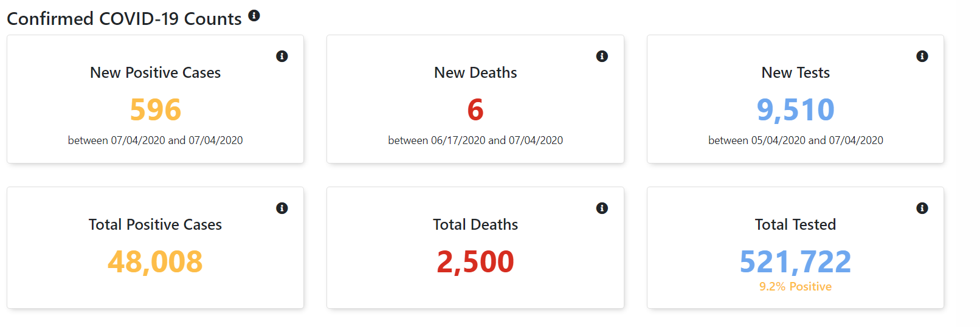Image resolution: width=980 pixels, height=327 pixels.
Task: Click the Total Tested card title
Action: tap(795, 224)
